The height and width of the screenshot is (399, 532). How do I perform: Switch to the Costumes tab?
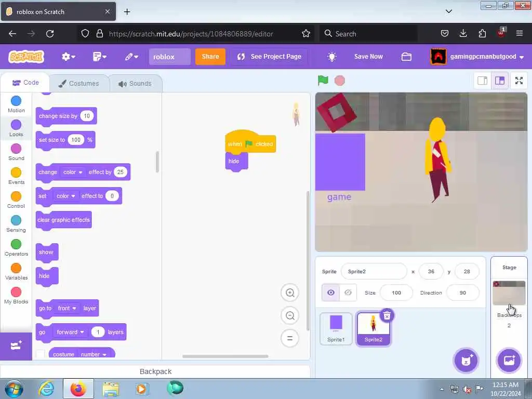click(79, 84)
